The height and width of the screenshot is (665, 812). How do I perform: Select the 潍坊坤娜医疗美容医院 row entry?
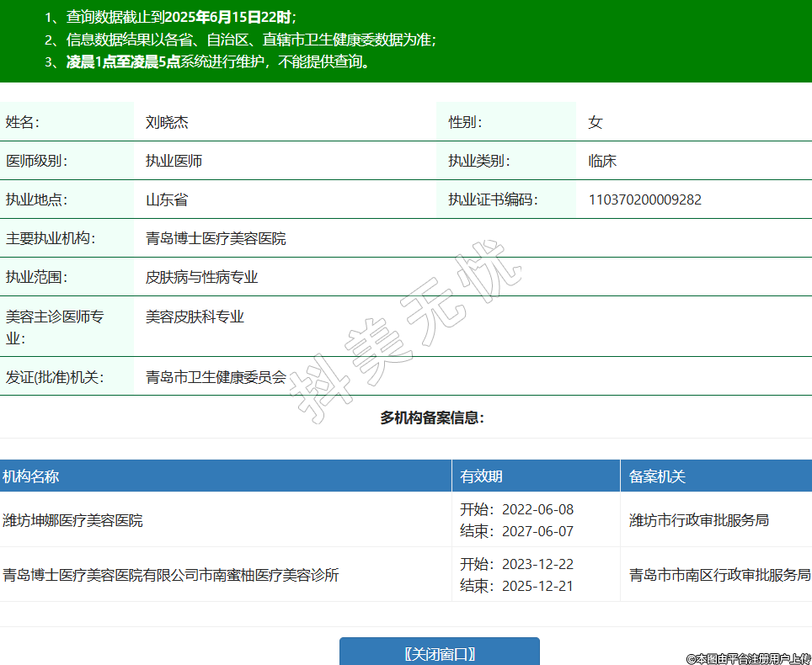(73, 520)
